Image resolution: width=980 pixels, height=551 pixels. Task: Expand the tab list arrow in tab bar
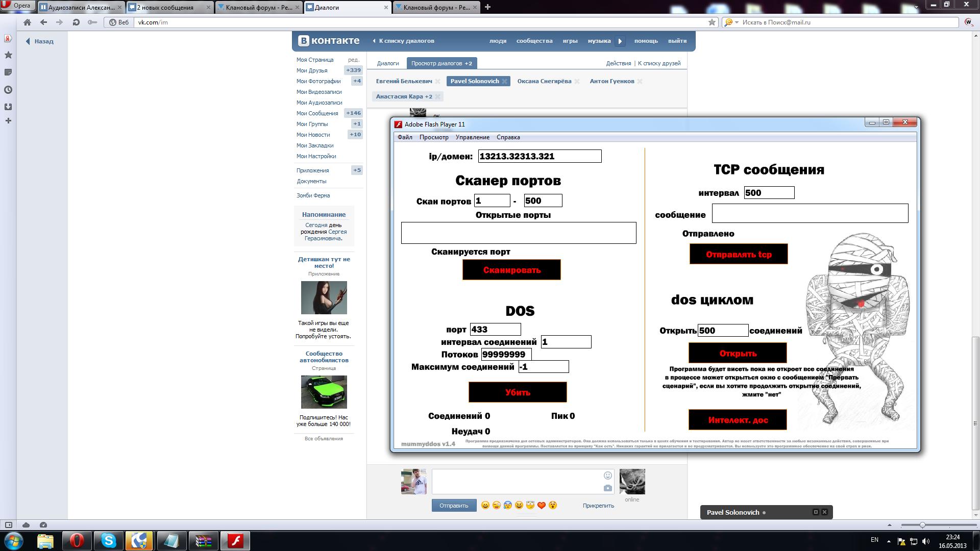point(916,7)
